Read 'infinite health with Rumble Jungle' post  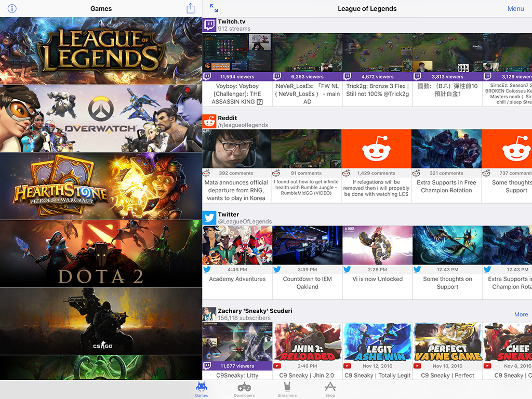point(307,187)
